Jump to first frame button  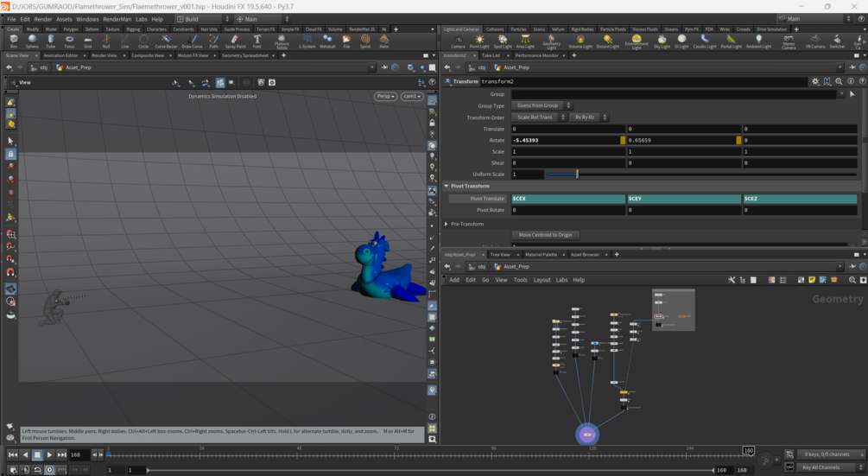13,455
